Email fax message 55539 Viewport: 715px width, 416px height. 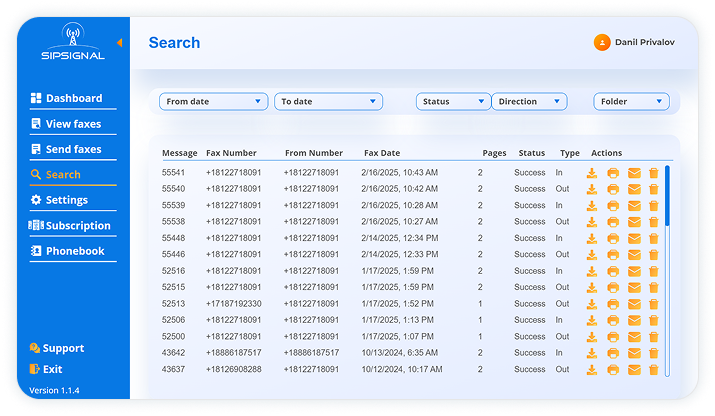(633, 205)
